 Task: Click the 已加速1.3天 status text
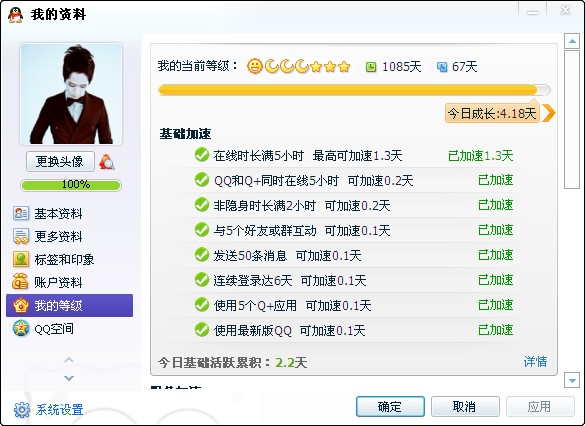pyautogui.click(x=481, y=155)
